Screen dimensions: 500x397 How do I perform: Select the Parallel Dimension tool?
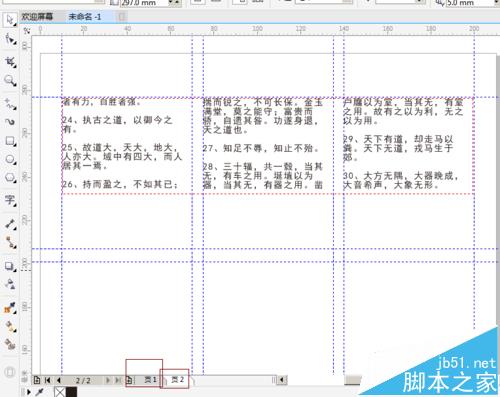[x=10, y=224]
